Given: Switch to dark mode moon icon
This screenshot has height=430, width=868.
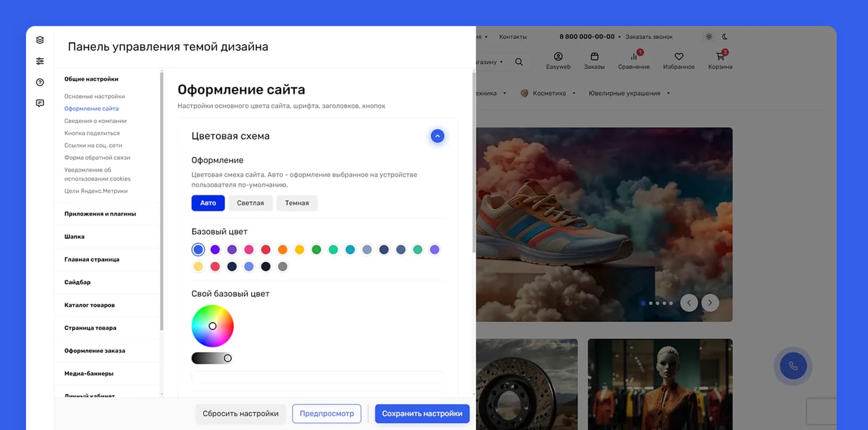Looking at the screenshot, I should [725, 37].
